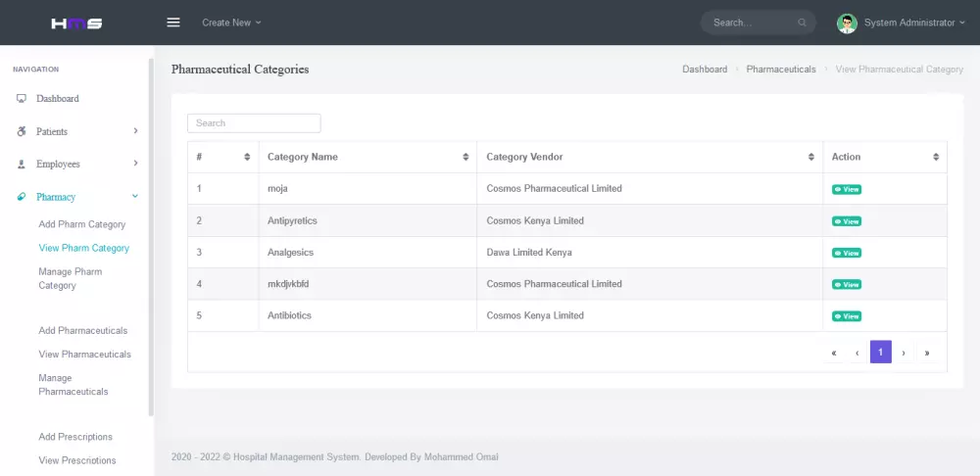
Task: Expand the Employees submenu chevron
Action: [135, 164]
